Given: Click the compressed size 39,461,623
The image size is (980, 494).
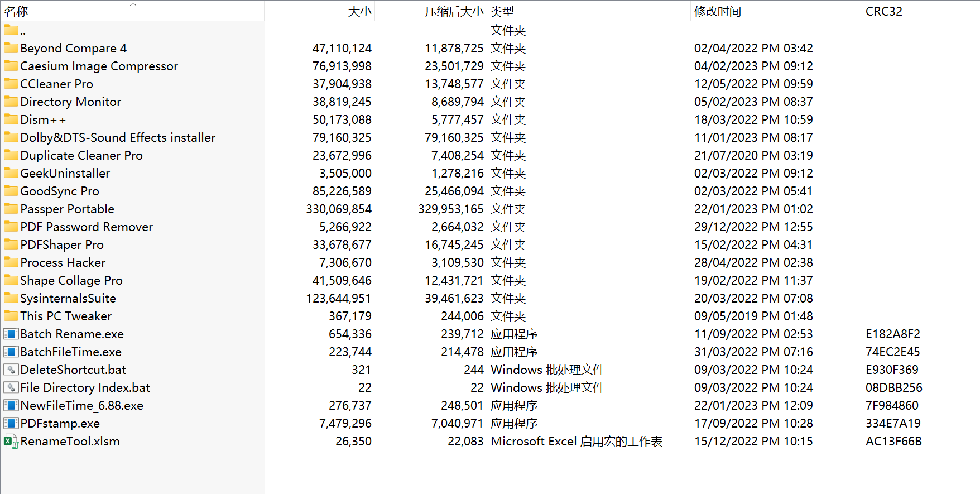Looking at the screenshot, I should click(x=454, y=299).
